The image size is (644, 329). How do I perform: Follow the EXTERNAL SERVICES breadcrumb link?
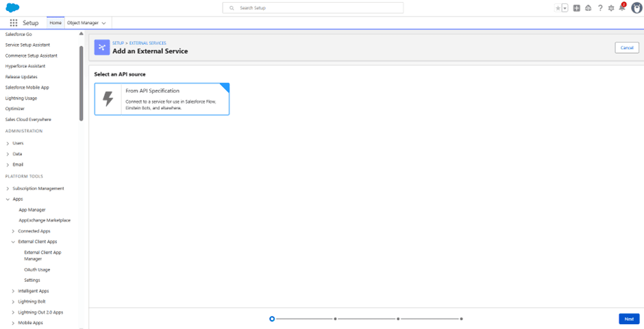click(148, 42)
